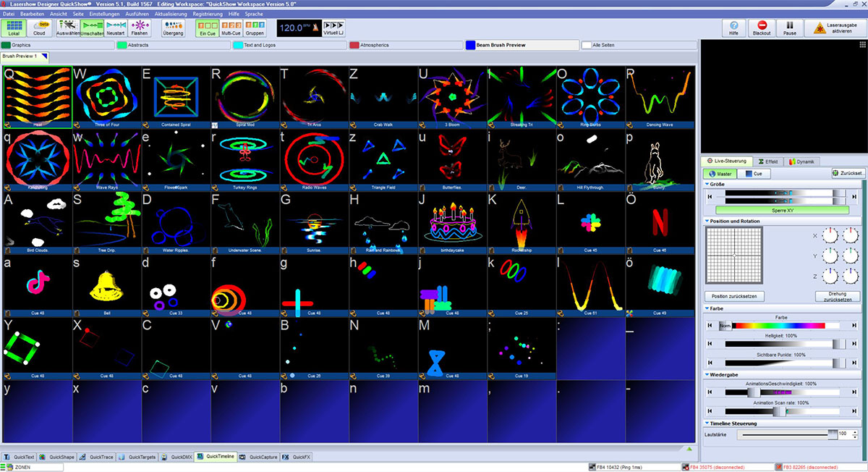Open the Cloud beta icon

tap(39, 28)
